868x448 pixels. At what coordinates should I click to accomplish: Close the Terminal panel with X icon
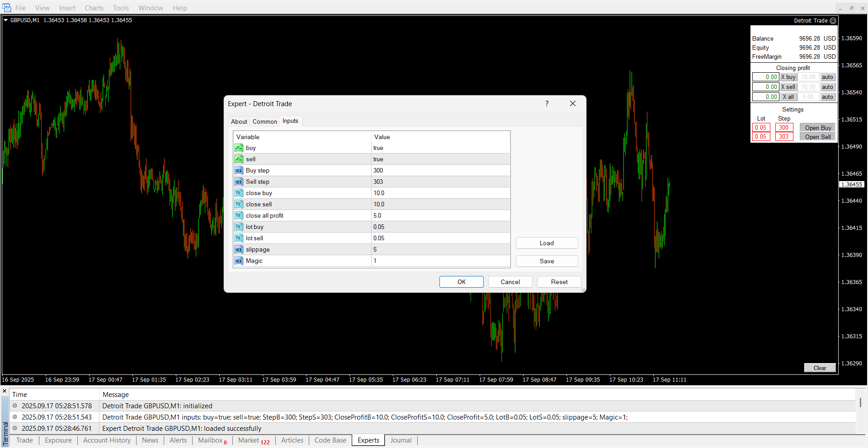pos(5,391)
